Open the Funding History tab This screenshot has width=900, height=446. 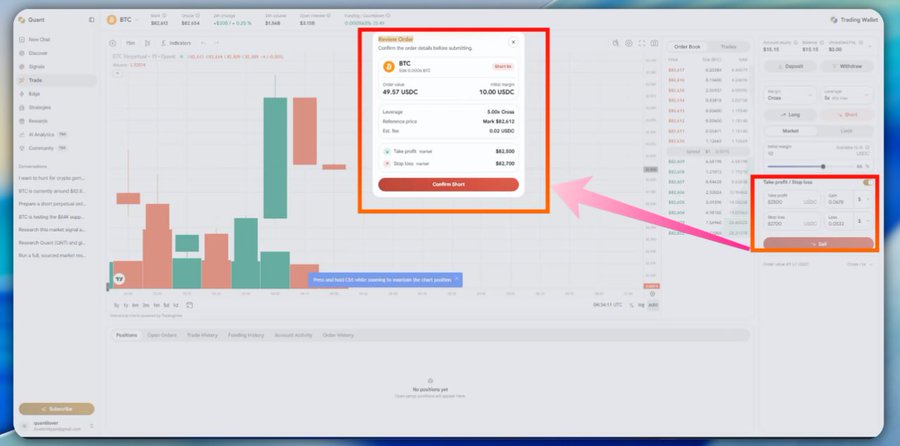coord(246,335)
